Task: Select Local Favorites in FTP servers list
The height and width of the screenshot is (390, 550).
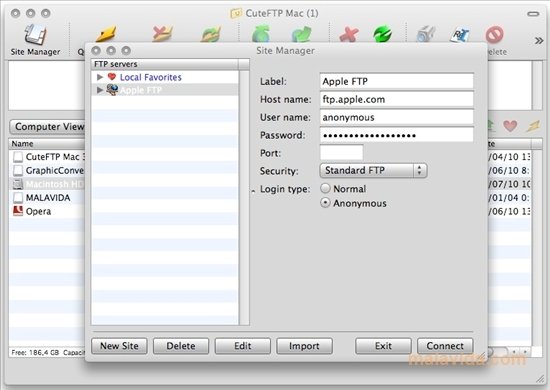Action: pos(150,77)
